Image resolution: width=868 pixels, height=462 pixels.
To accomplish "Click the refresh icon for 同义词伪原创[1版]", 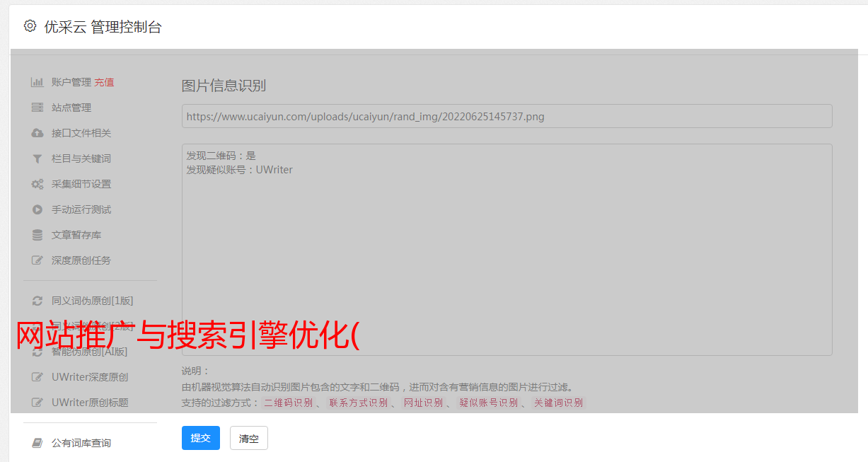I will coord(37,301).
